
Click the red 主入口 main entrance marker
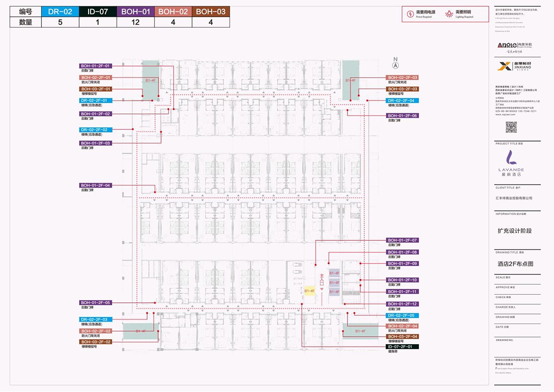coord(321,280)
